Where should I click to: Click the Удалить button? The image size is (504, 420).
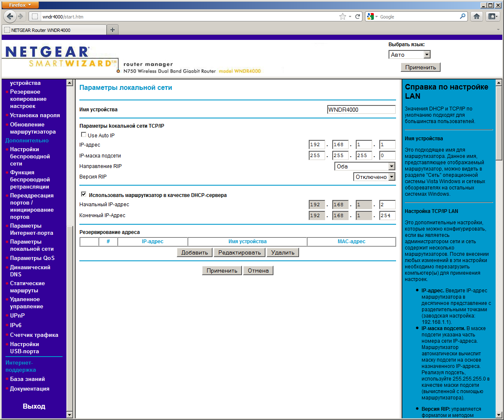pos(283,252)
